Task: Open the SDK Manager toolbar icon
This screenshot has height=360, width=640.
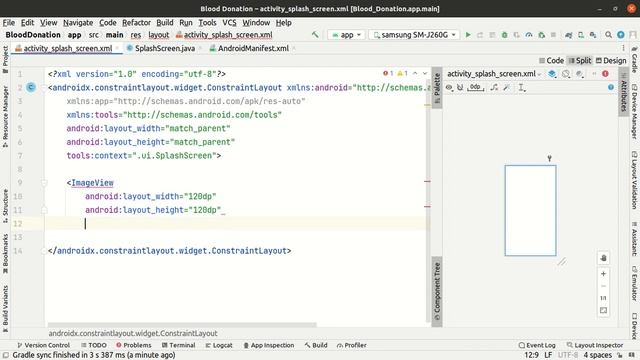Action: pos(593,35)
